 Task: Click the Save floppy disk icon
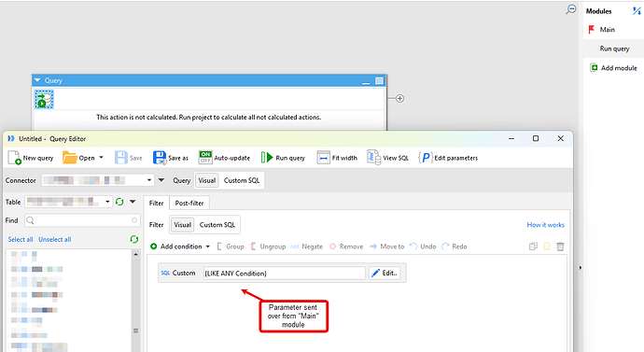pyautogui.click(x=121, y=158)
